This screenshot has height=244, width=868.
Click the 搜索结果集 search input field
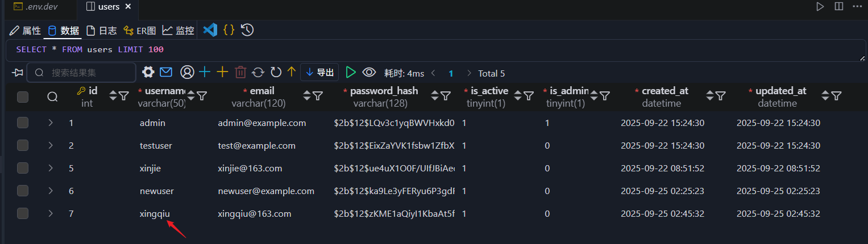[x=85, y=73]
